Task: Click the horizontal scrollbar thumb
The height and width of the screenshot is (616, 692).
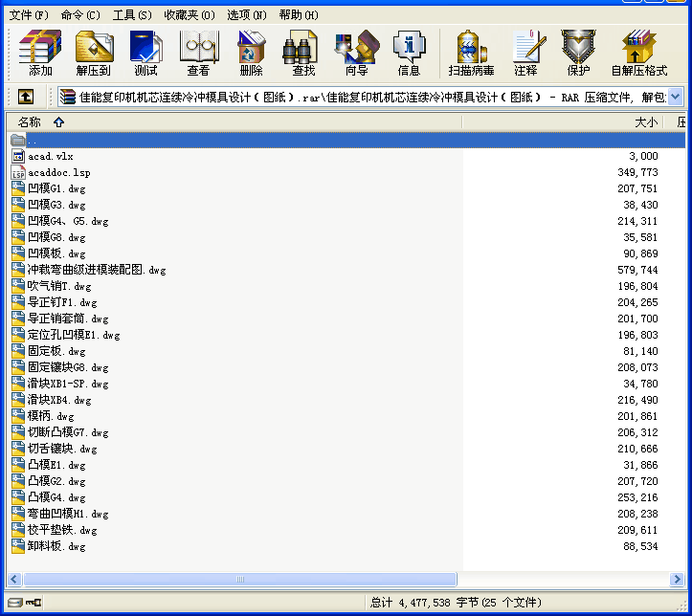Action: [240, 579]
